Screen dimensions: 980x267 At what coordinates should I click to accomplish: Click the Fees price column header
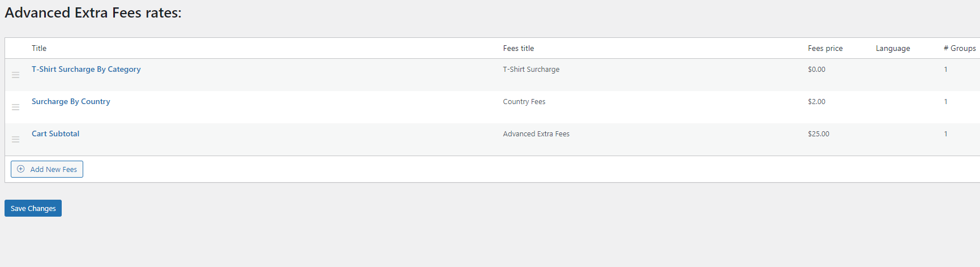[825, 48]
